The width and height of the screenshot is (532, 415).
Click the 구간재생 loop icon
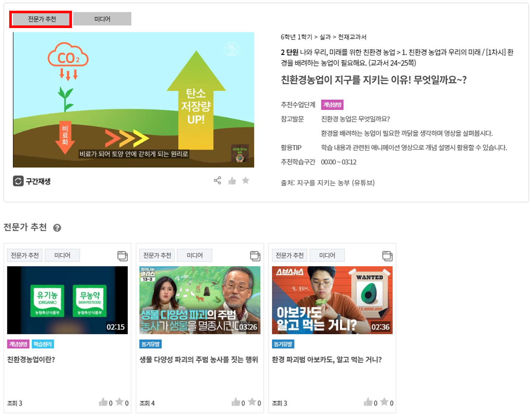(x=18, y=181)
